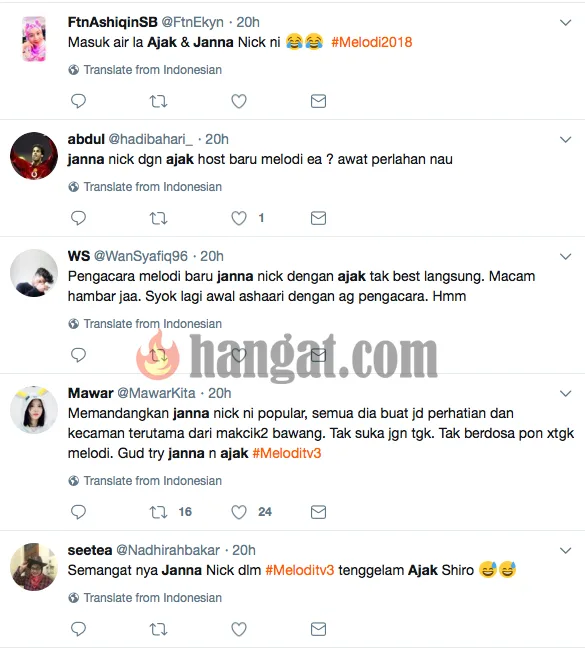View Mawar's profile avatar
The width and height of the screenshot is (585, 652).
click(x=34, y=410)
